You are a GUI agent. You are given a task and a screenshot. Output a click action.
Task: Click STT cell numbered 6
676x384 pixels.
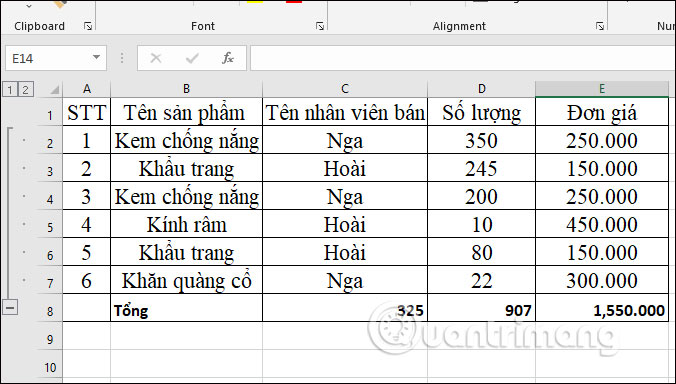(87, 280)
